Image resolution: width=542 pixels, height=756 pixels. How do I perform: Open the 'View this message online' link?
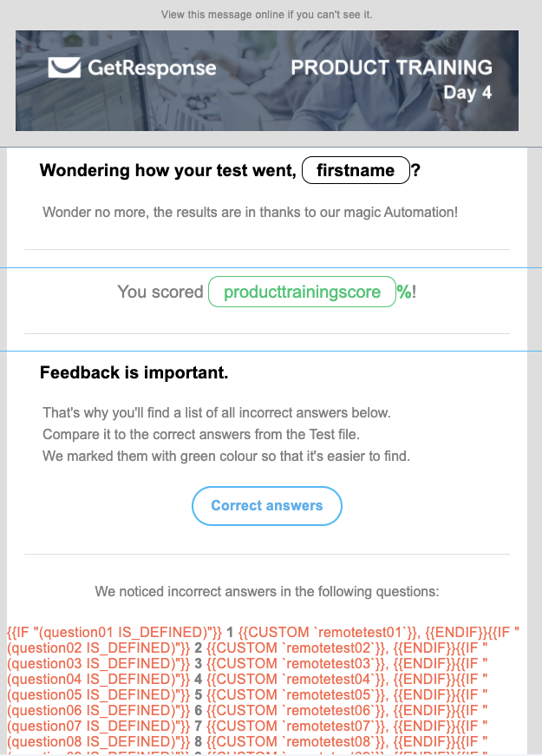point(266,15)
